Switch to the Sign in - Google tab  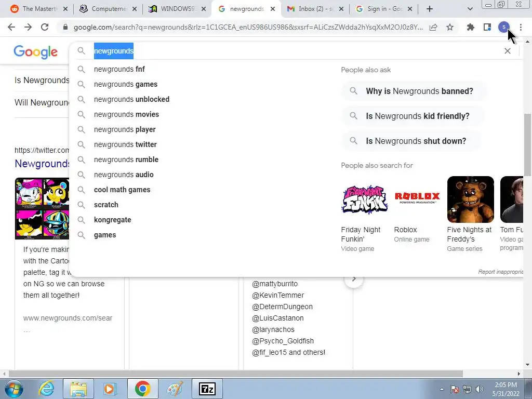(384, 9)
